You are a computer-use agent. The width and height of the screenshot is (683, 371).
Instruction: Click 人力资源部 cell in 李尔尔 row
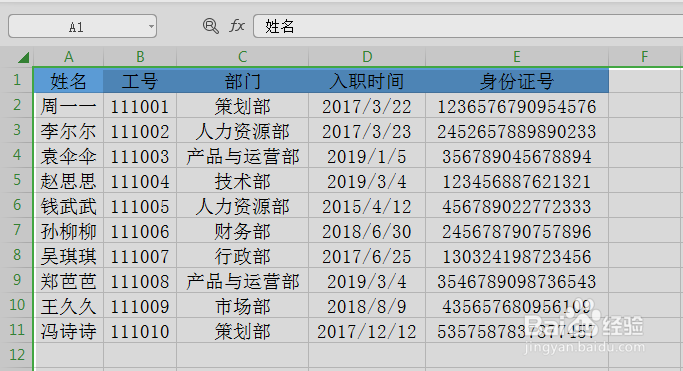pos(242,131)
